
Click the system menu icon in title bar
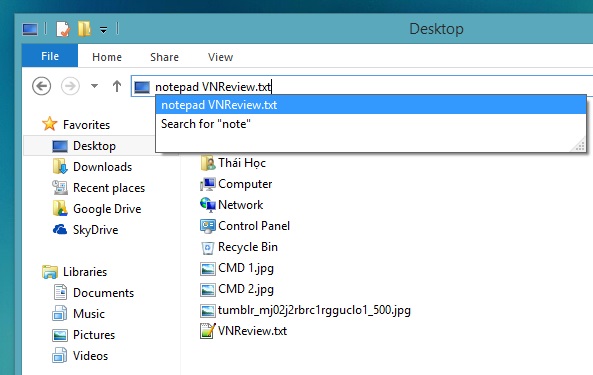(x=30, y=29)
